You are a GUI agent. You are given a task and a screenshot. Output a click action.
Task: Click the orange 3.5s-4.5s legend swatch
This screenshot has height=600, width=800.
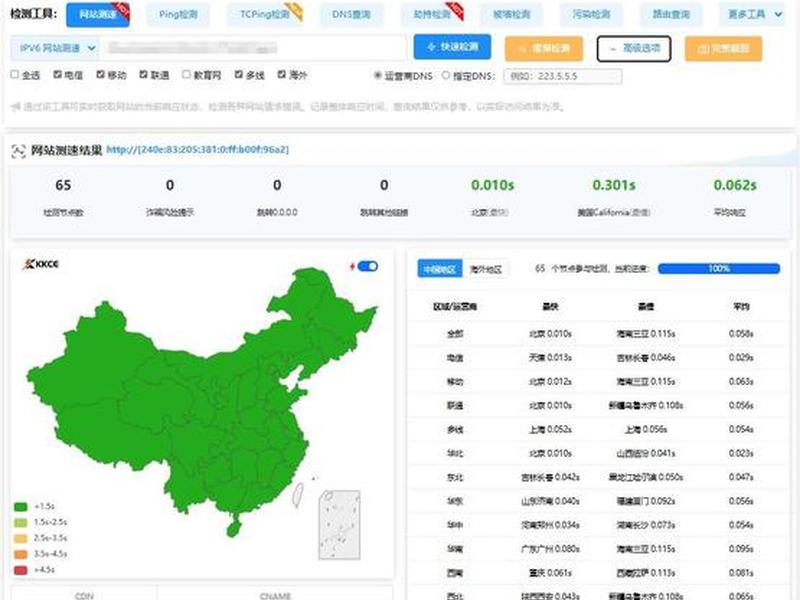20,554
